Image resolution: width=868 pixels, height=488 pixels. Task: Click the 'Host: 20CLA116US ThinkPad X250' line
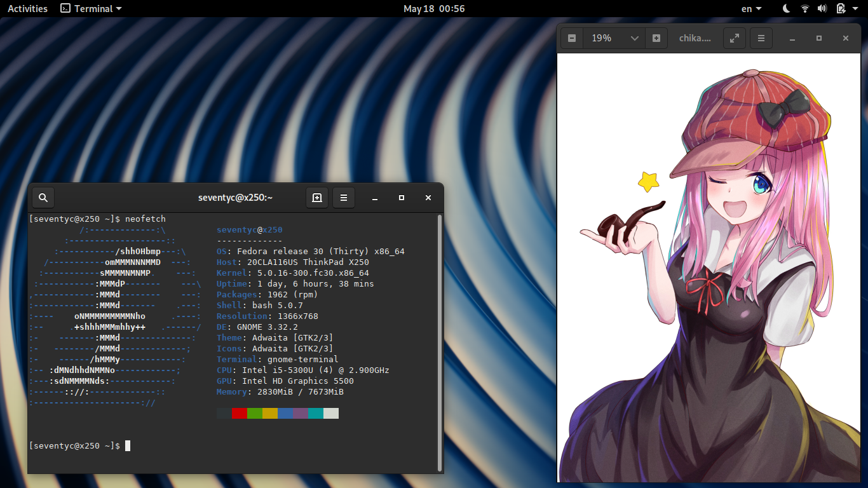pos(293,262)
